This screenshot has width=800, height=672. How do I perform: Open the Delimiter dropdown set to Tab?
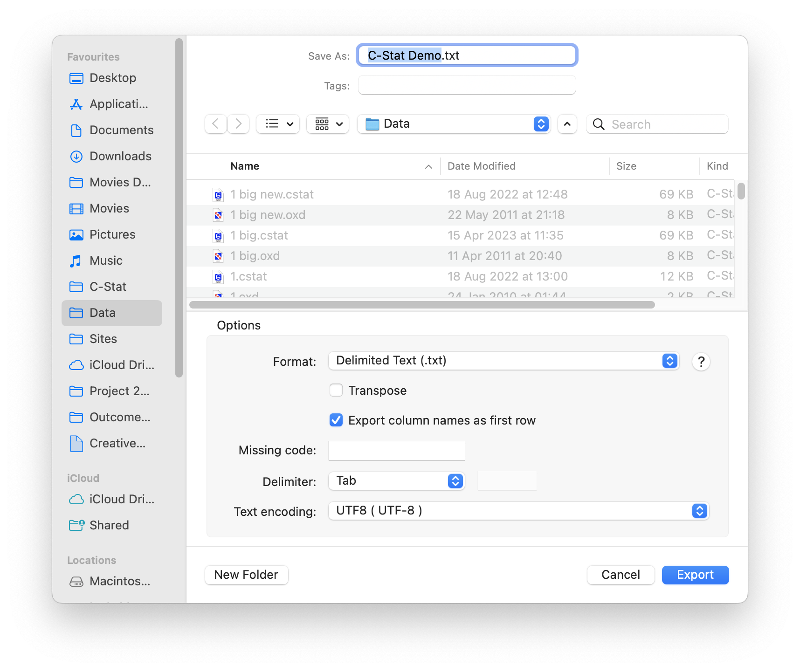(x=396, y=481)
